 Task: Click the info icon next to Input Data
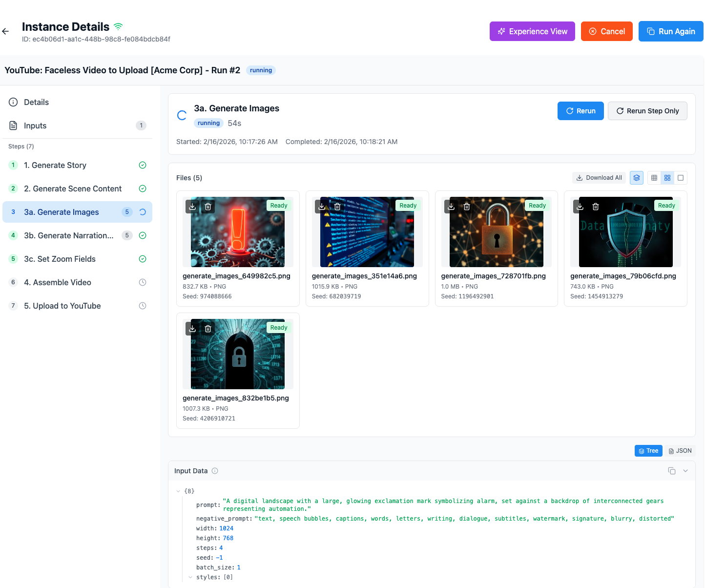coord(215,471)
